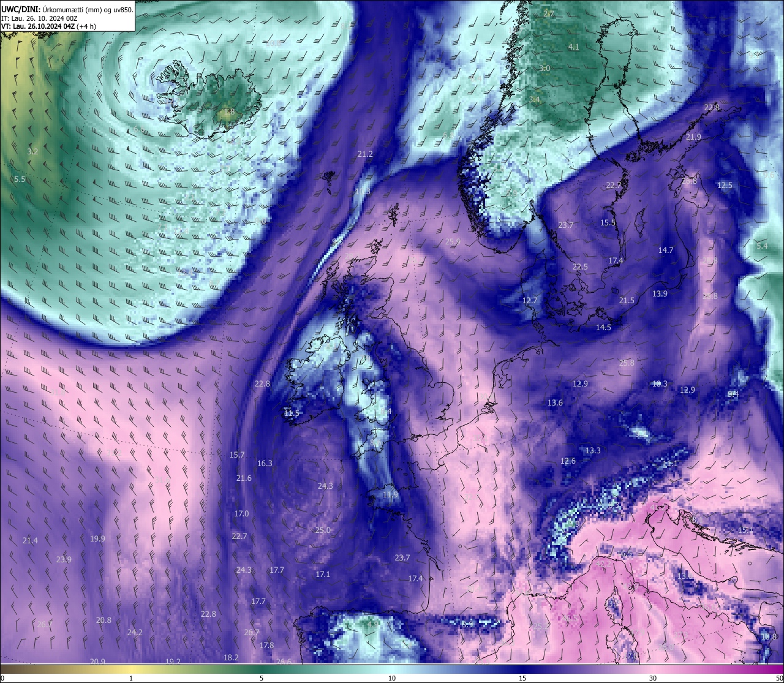This screenshot has height=683, width=784.
Task: Click the 3.2 value west of Iceland
Action: 32,151
